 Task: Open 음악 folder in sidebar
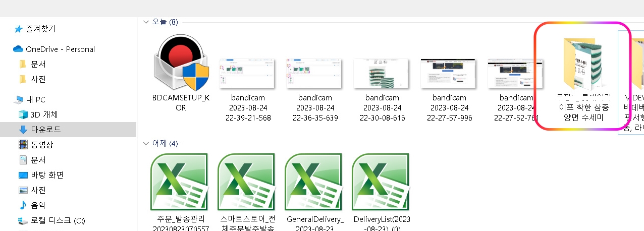[38, 205]
